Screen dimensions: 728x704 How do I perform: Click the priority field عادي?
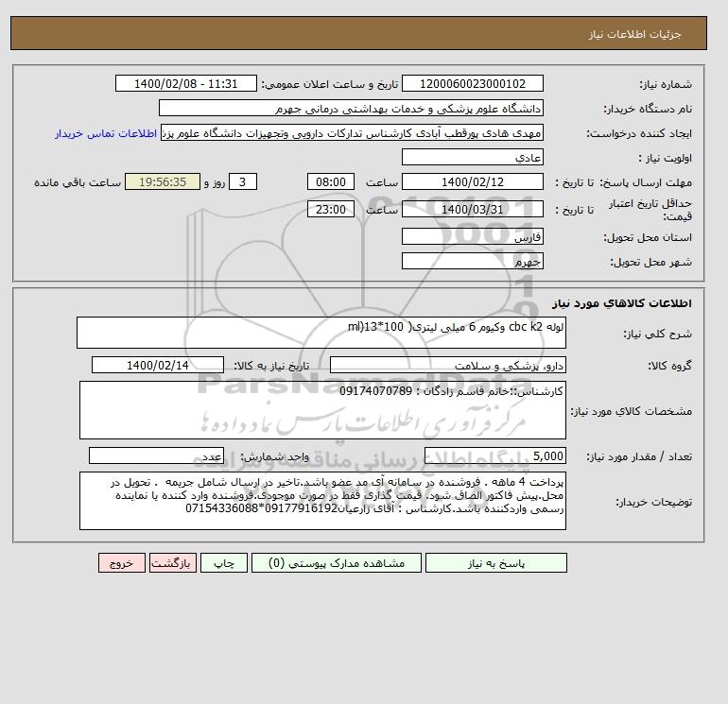coord(472,157)
